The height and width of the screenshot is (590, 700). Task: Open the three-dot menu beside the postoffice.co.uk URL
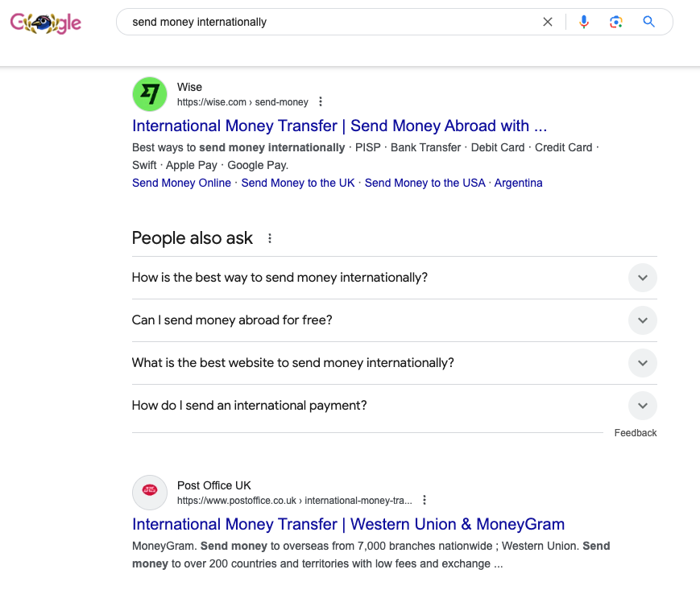425,500
